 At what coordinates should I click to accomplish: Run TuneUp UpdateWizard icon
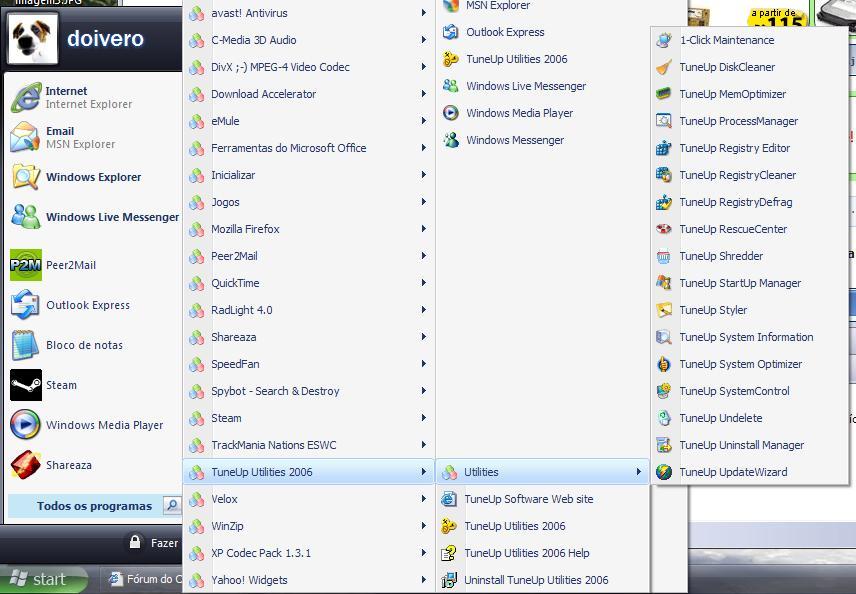tap(663, 472)
